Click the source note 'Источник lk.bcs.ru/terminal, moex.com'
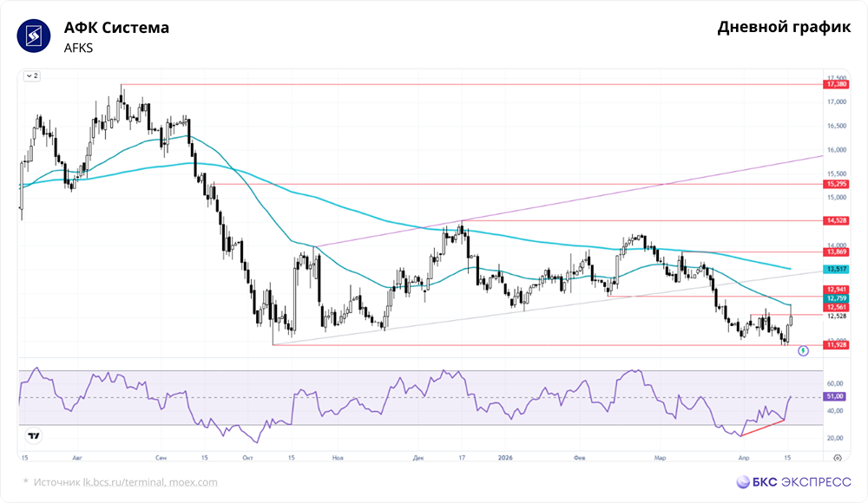868x503 pixels. tap(126, 482)
